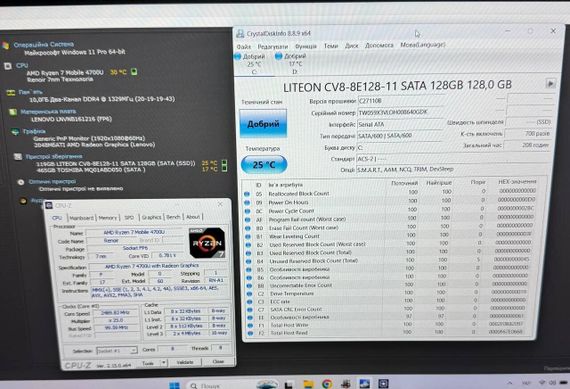Screen dimensions: 570x389
Task: Click the AMD Ryzen 7 Mobile 4700U name field
Action: pyautogui.click(x=135, y=232)
